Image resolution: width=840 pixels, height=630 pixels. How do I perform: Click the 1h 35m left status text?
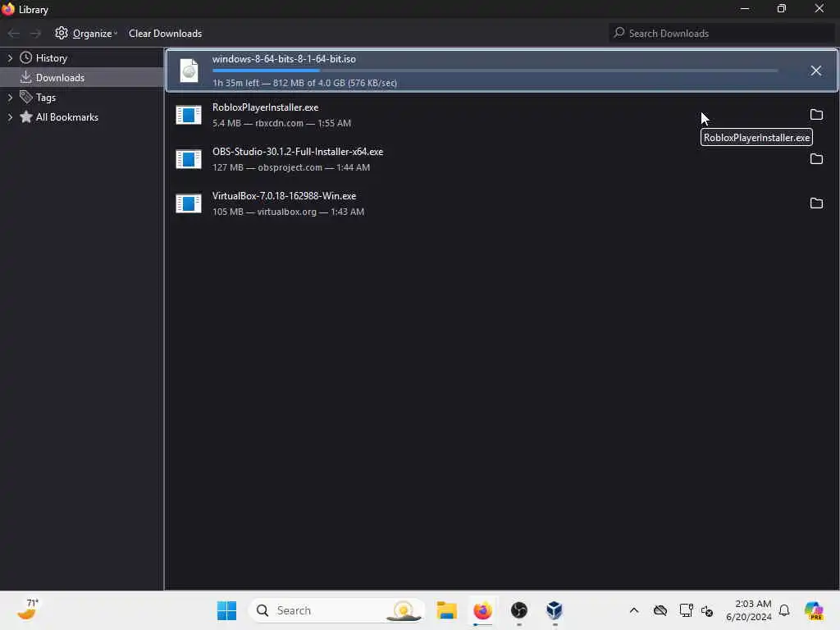coord(304,83)
